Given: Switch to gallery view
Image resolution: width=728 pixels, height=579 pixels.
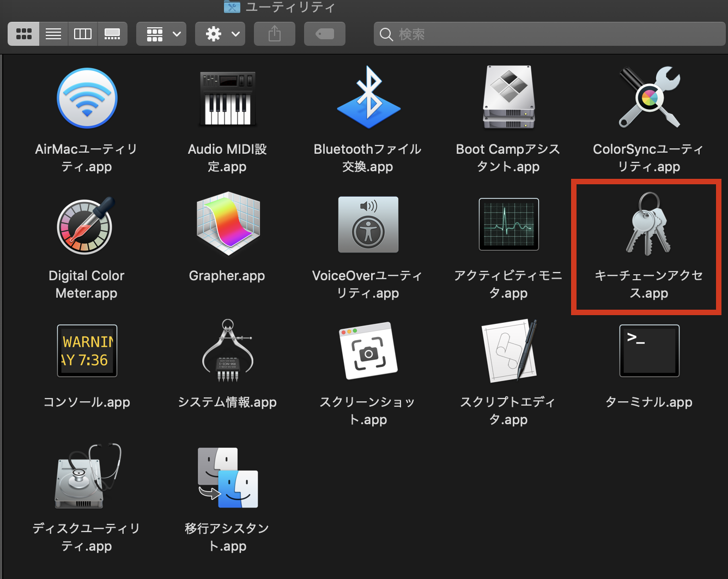Looking at the screenshot, I should [x=112, y=34].
